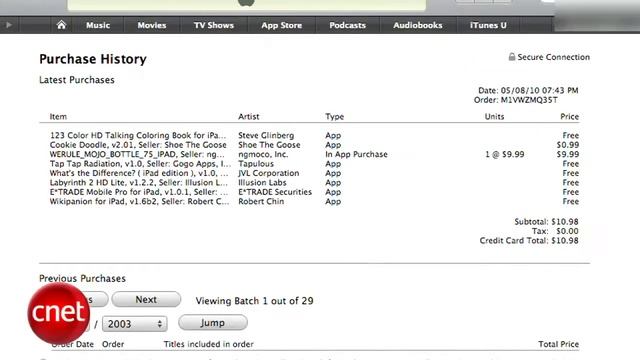Select Labyrinth 2 HD Lite item

(x=139, y=182)
